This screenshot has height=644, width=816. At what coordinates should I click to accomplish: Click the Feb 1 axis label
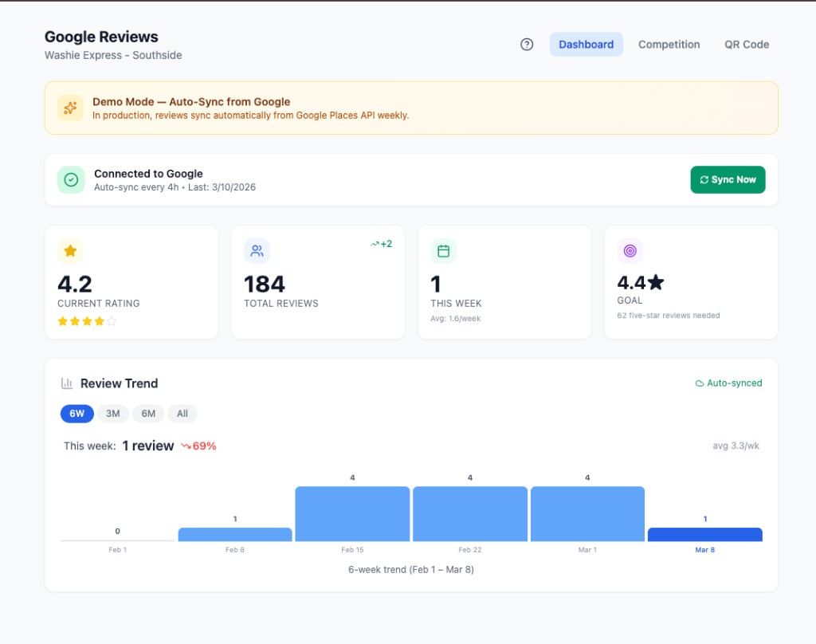click(x=118, y=550)
